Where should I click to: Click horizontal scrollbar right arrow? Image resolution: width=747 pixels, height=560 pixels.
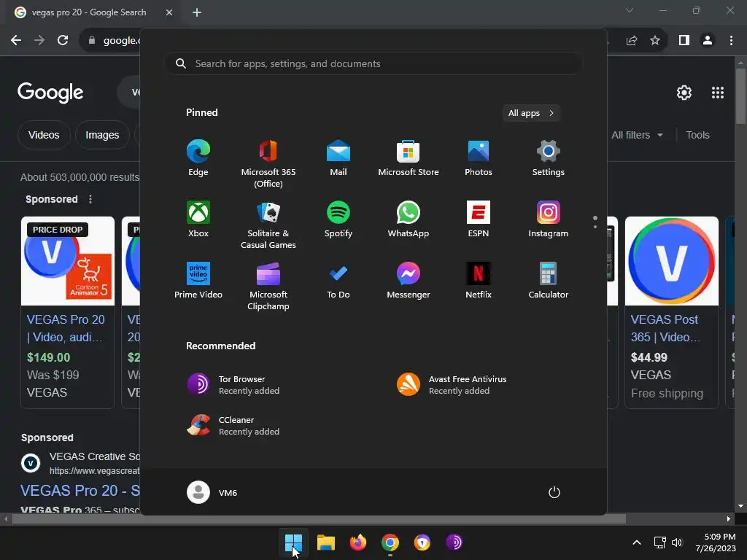pyautogui.click(x=729, y=519)
